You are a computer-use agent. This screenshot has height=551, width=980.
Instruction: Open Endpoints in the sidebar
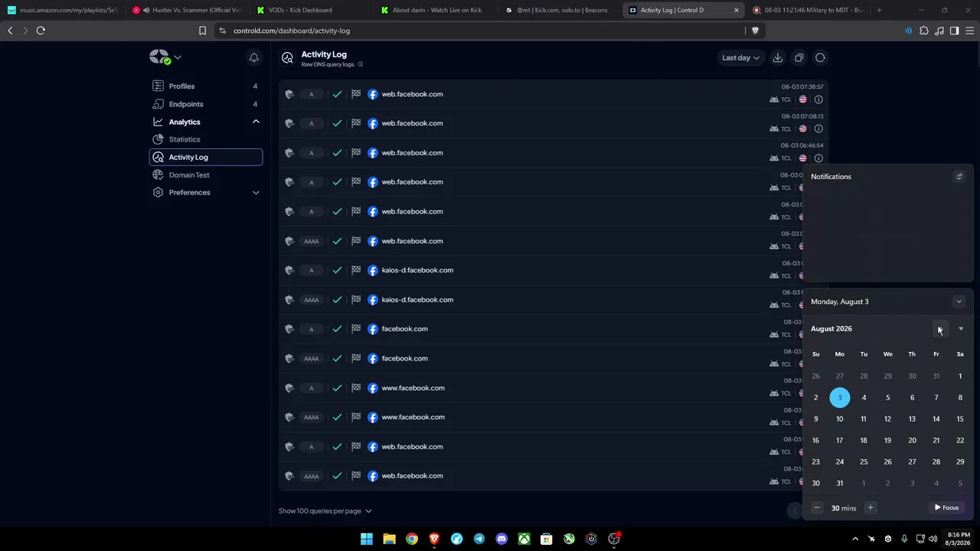tap(206, 104)
